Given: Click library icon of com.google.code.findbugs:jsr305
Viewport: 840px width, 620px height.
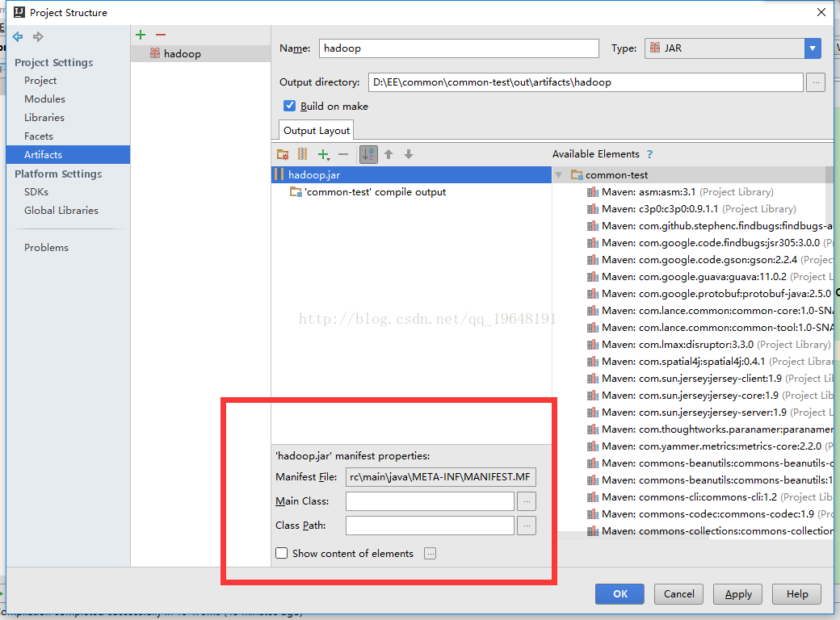Looking at the screenshot, I should [592, 243].
